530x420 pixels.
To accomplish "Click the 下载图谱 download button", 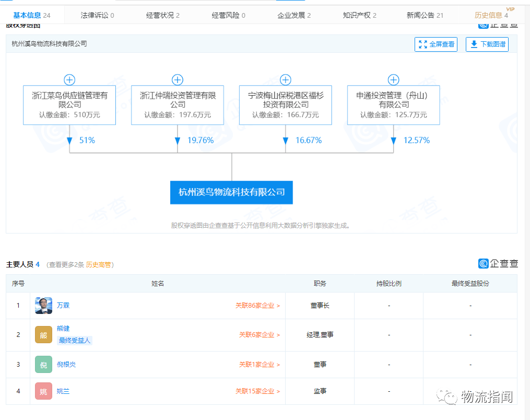I will 487,44.
